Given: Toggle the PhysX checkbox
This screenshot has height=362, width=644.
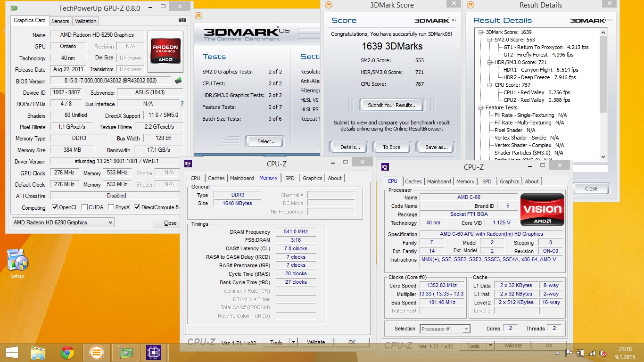Looking at the screenshot, I should point(111,207).
